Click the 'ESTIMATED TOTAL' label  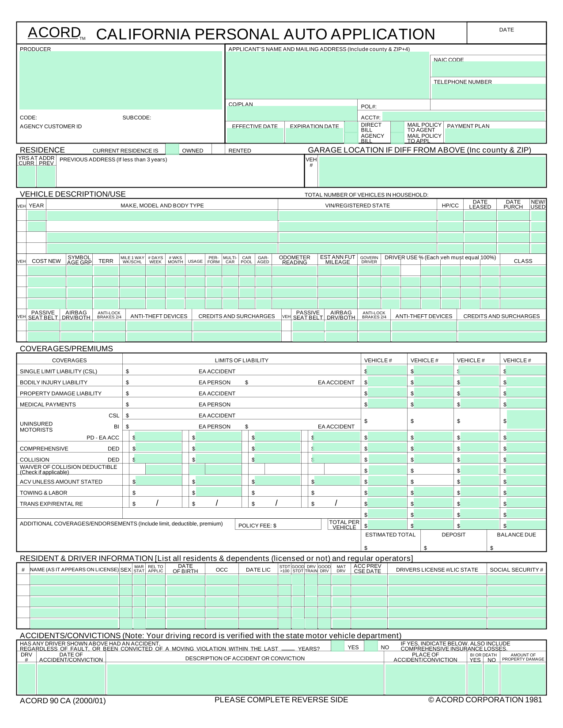(390, 535)
